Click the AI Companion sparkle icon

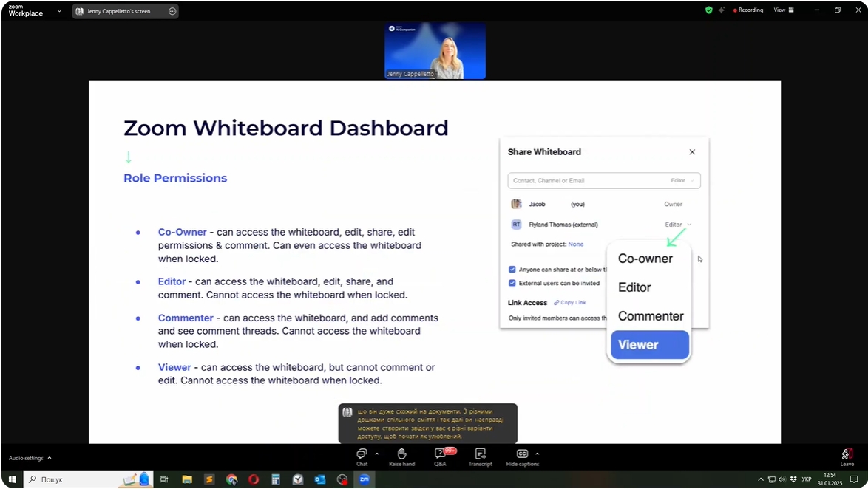pyautogui.click(x=722, y=10)
